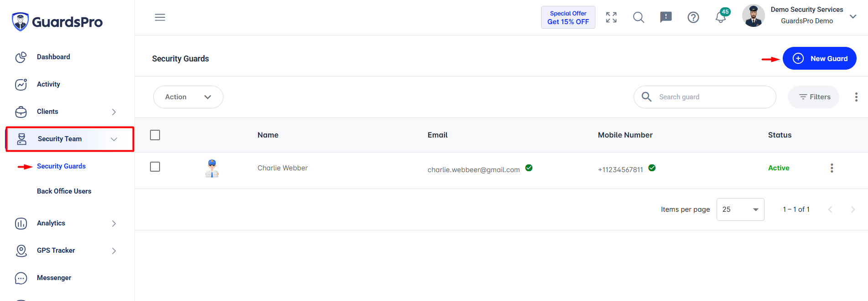
Task: Open Analytics in the sidebar
Action: pos(51,223)
